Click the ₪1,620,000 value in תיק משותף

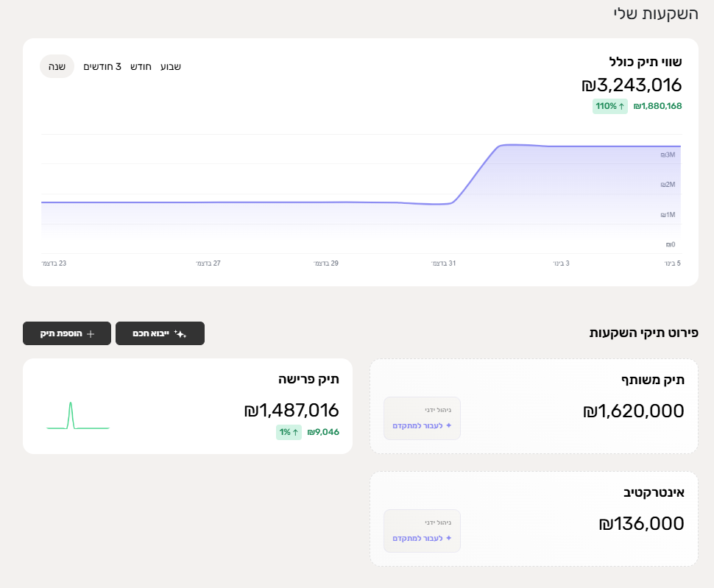(x=633, y=411)
